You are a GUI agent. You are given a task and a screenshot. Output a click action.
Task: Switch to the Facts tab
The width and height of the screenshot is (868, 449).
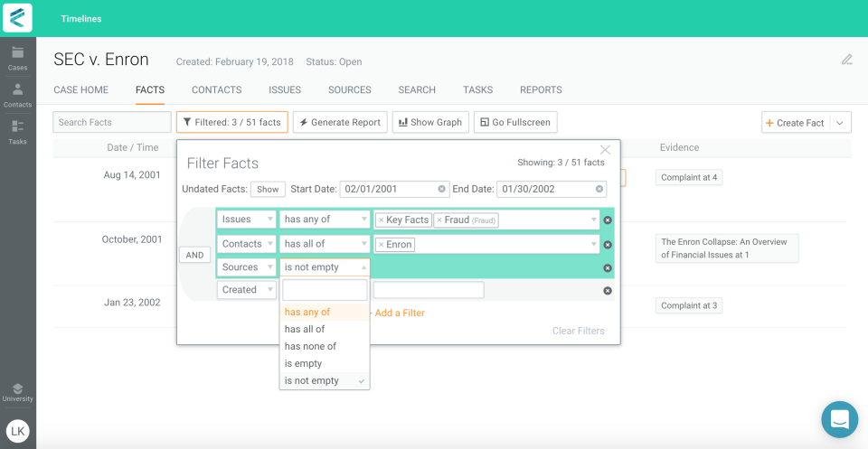coord(150,89)
